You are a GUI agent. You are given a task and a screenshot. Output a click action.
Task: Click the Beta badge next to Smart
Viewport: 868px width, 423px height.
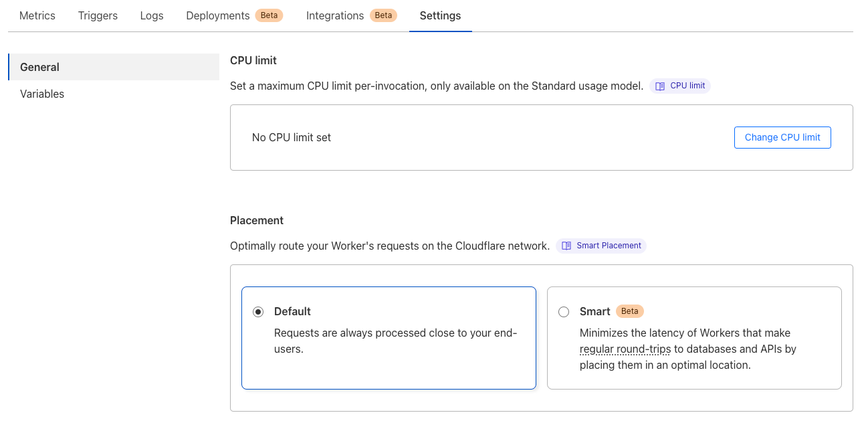630,311
